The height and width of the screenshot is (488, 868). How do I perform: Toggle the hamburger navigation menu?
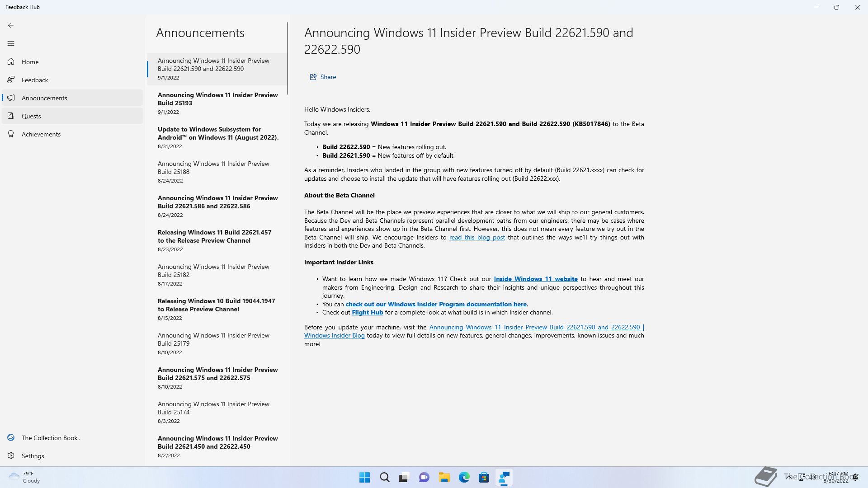coord(11,43)
